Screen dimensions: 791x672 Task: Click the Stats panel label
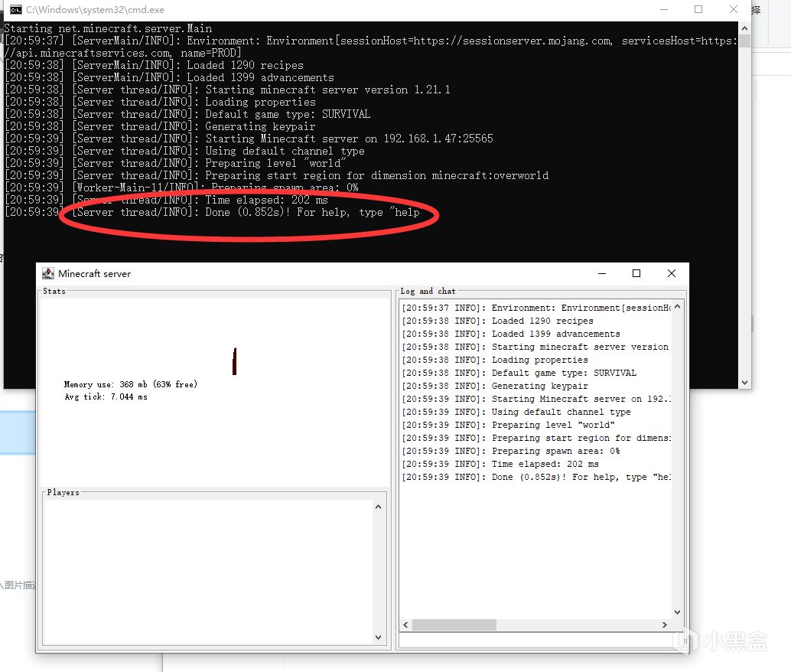[54, 292]
